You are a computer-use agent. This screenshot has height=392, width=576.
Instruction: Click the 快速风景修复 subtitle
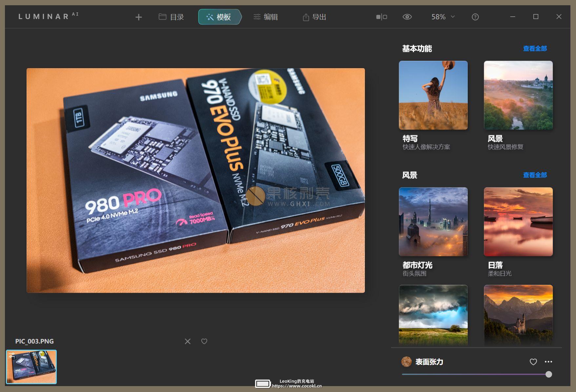[x=506, y=147]
